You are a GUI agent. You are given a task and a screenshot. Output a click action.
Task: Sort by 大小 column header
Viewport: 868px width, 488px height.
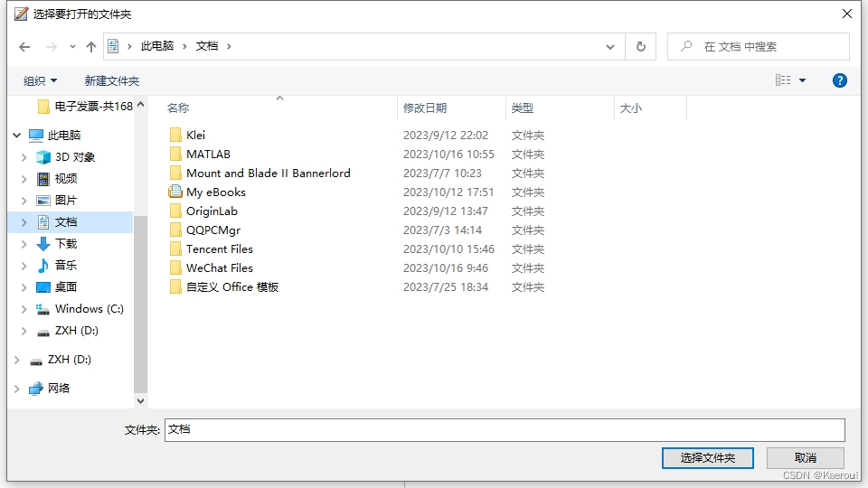[630, 108]
